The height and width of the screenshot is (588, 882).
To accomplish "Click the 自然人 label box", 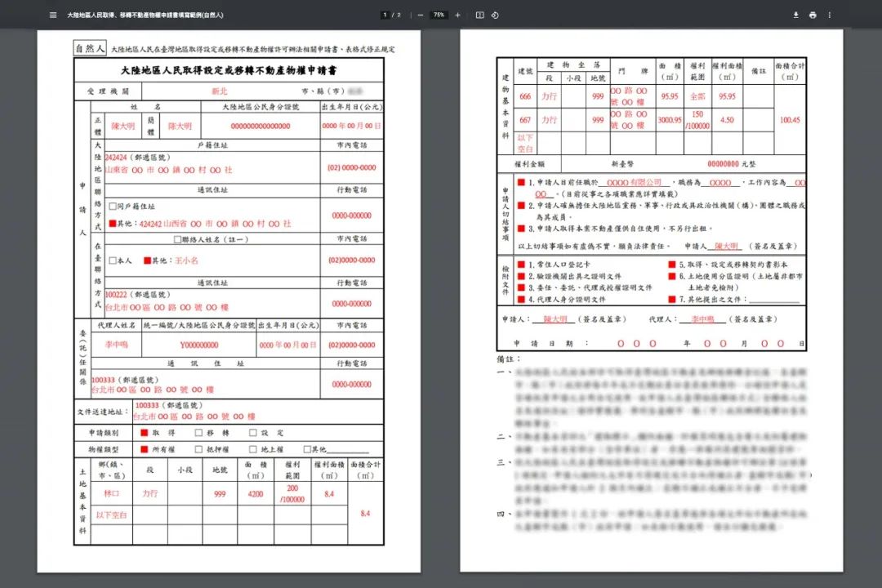I will coord(90,48).
